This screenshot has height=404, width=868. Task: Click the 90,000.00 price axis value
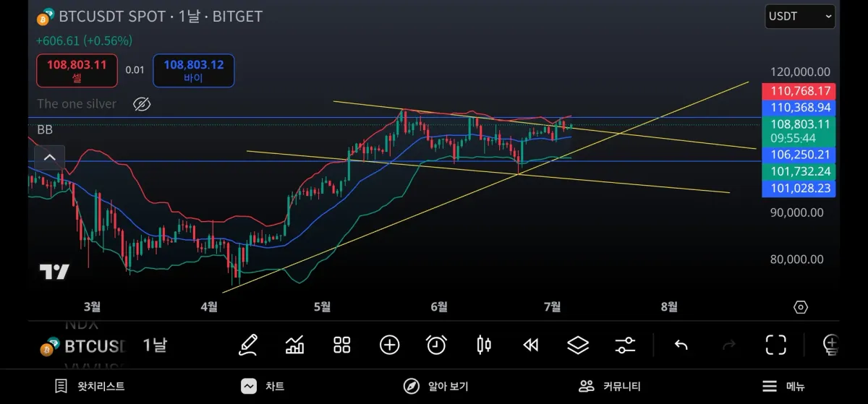[x=796, y=212]
